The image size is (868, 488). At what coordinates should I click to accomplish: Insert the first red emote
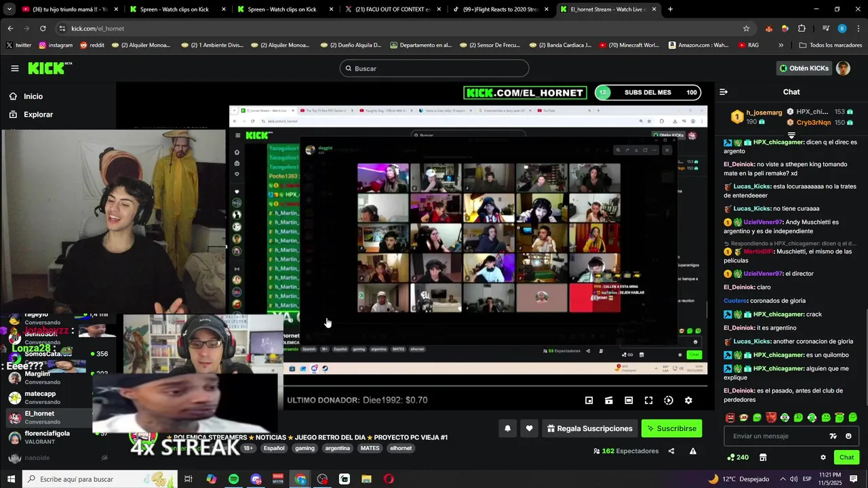click(730, 418)
